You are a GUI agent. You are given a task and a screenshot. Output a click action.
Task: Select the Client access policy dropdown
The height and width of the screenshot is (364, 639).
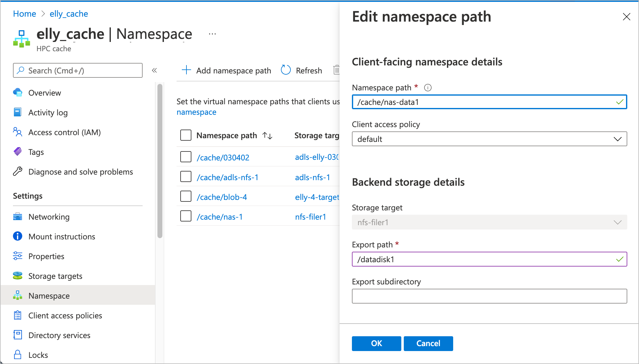[490, 139]
